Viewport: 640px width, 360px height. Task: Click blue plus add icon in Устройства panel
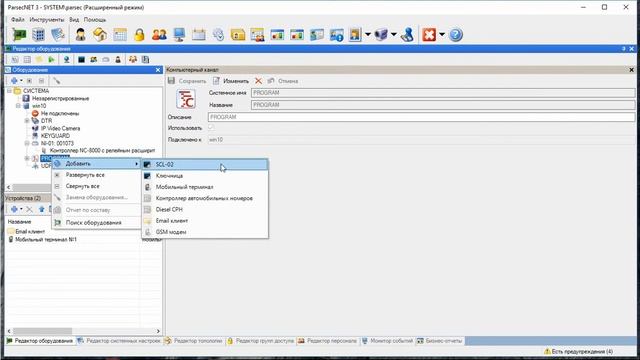click(x=14, y=209)
